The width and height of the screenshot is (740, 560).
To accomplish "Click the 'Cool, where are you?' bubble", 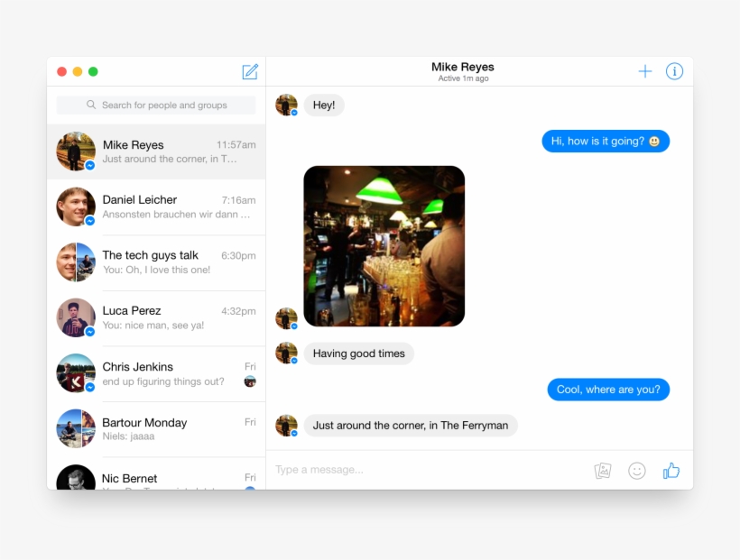I will [608, 390].
